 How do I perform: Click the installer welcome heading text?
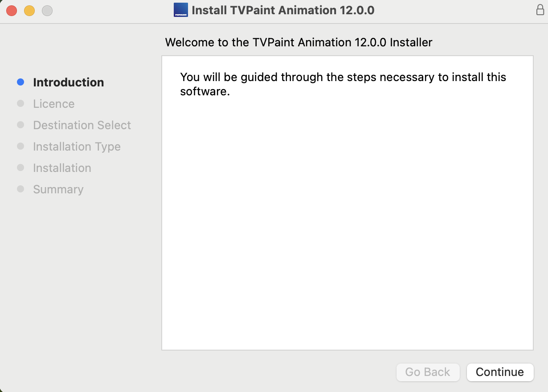pos(299,42)
